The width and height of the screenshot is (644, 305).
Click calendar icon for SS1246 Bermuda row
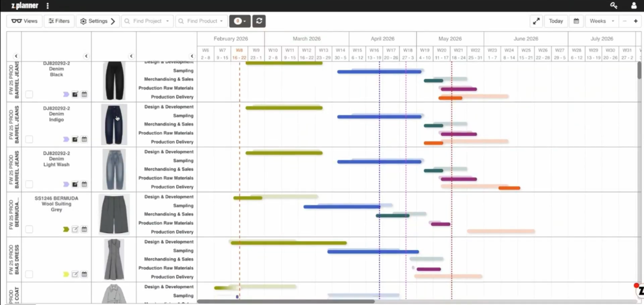point(85,229)
